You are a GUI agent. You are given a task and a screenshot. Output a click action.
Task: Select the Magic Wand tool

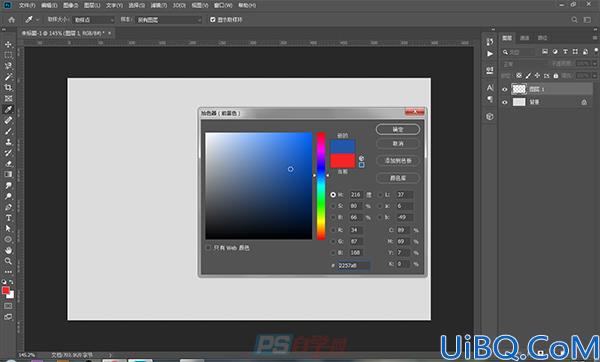coord(8,77)
